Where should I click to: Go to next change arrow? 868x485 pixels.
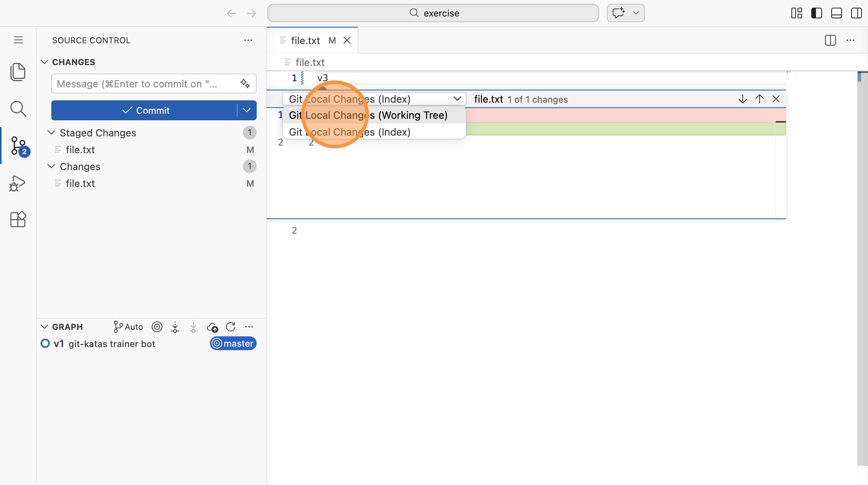click(742, 99)
